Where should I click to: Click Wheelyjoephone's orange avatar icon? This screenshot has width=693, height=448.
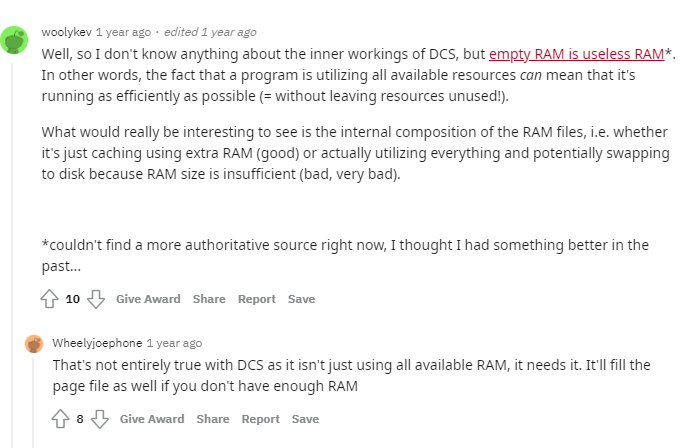pyautogui.click(x=34, y=344)
